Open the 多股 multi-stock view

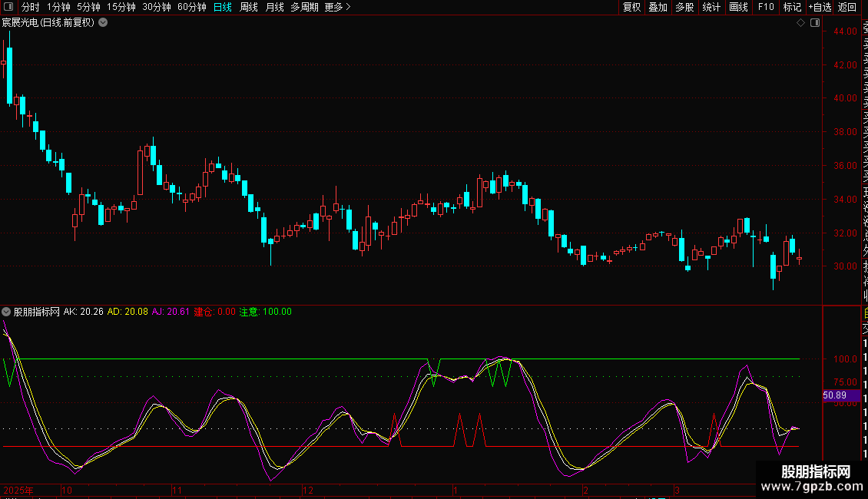pyautogui.click(x=684, y=7)
